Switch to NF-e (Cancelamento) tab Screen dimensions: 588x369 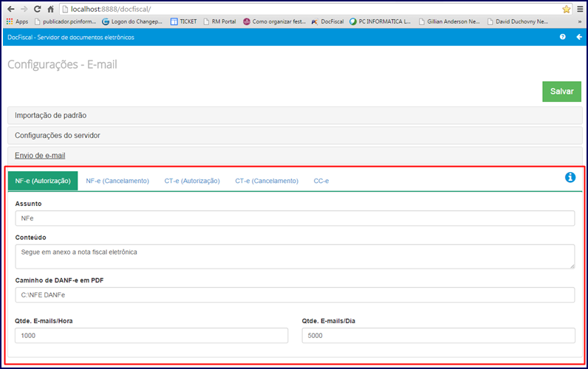pos(117,181)
